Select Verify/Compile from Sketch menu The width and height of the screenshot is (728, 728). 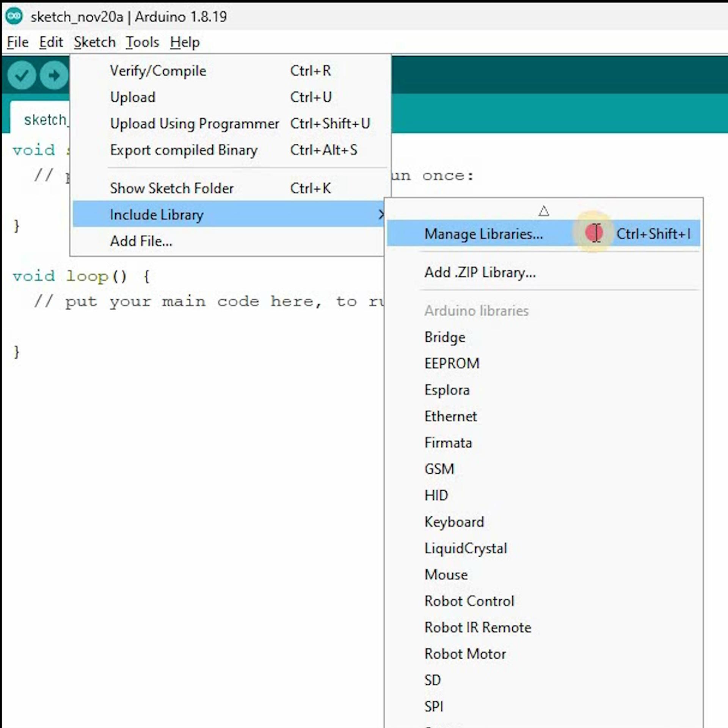click(158, 71)
